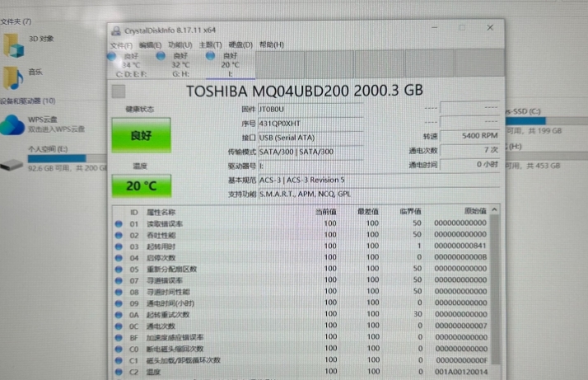
Task: Open the WPS云盘 cloud drive icon
Action: pos(14,124)
